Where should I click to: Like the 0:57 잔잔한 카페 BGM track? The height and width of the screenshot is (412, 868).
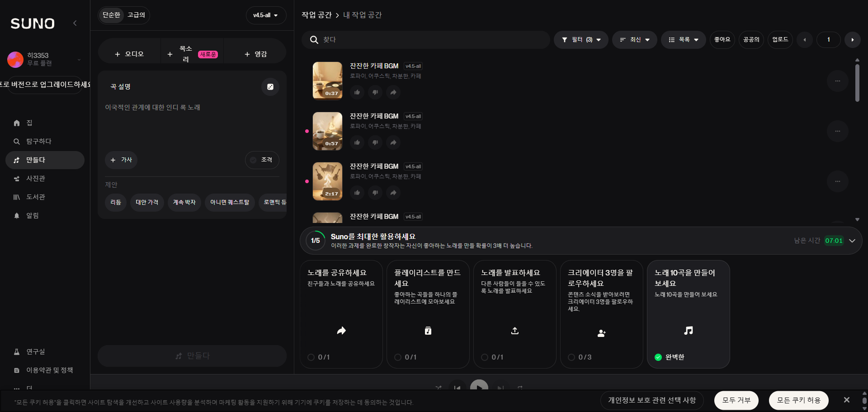(357, 142)
